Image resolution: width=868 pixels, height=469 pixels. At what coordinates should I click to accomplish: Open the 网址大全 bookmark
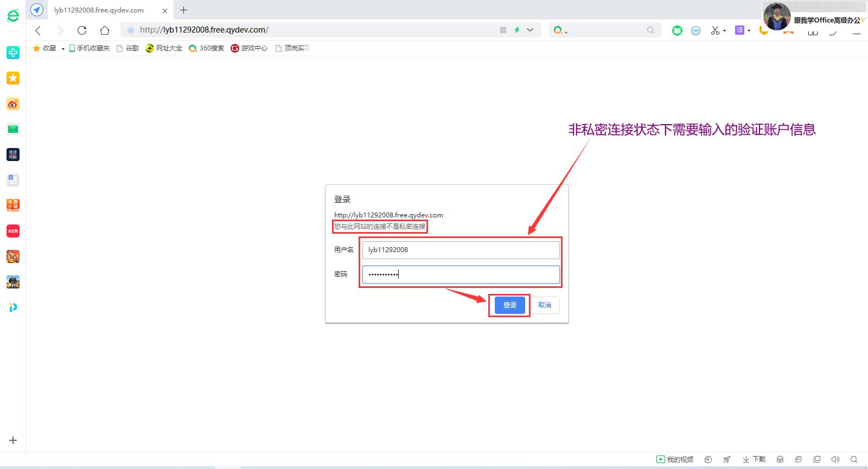coord(164,48)
